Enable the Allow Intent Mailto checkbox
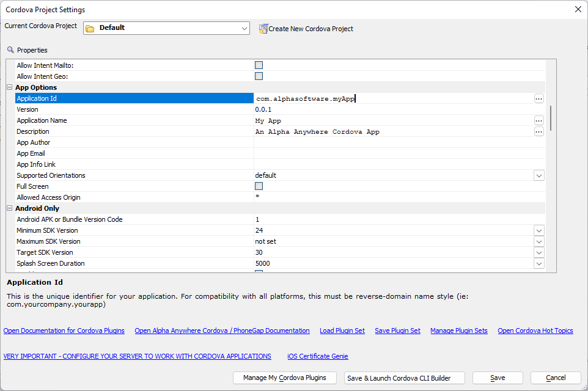Viewport: 588px width, 391px height. pos(259,65)
